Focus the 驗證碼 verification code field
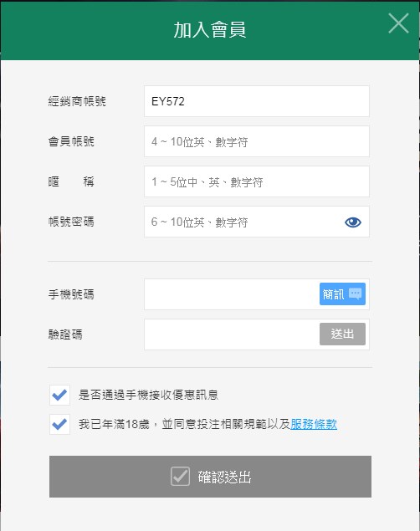This screenshot has height=531, width=420. 232,334
